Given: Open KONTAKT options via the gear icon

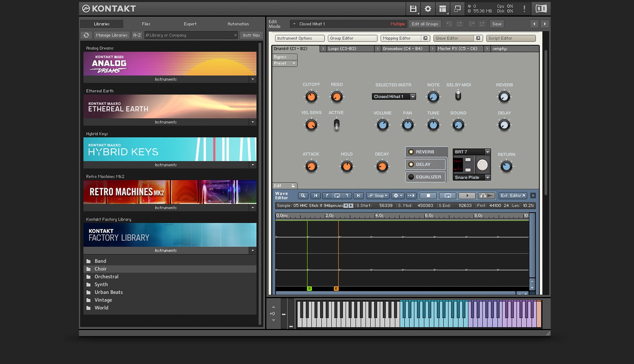Looking at the screenshot, I should [x=428, y=9].
